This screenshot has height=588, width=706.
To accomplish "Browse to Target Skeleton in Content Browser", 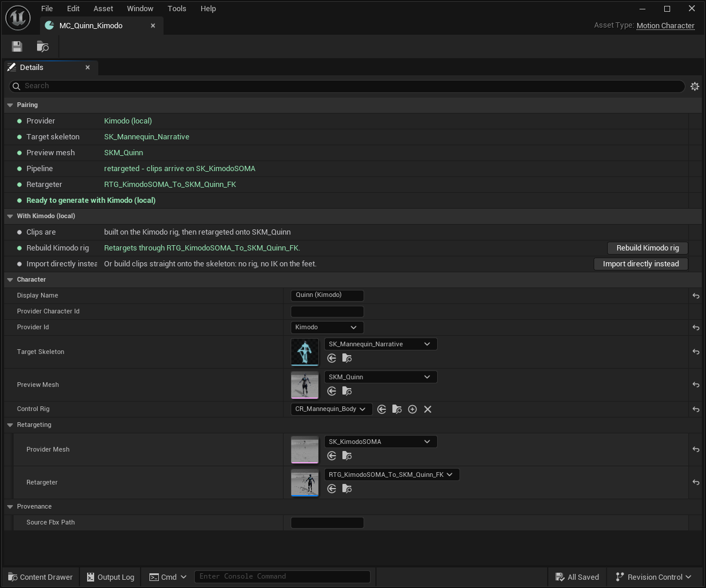I will pyautogui.click(x=347, y=358).
